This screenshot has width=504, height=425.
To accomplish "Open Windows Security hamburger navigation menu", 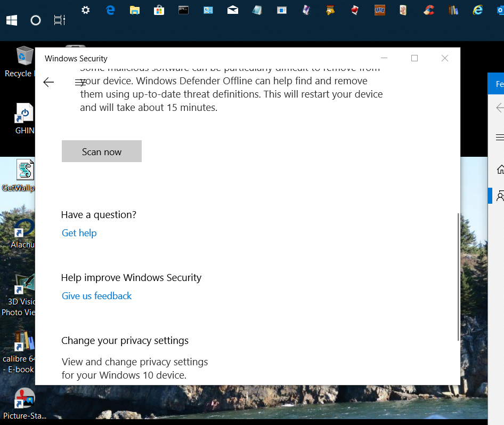I will click(x=80, y=82).
